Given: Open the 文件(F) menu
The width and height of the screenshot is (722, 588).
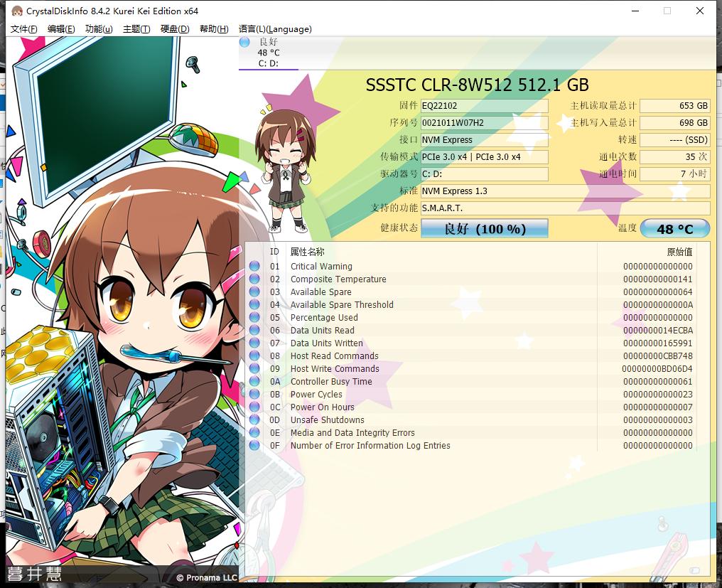Looking at the screenshot, I should [x=24, y=29].
